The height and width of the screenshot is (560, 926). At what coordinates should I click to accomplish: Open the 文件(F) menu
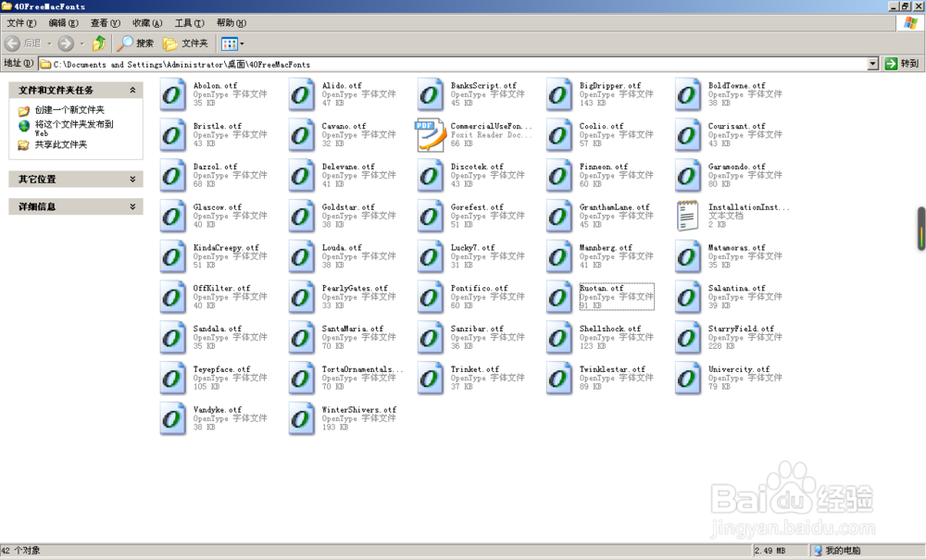point(21,23)
